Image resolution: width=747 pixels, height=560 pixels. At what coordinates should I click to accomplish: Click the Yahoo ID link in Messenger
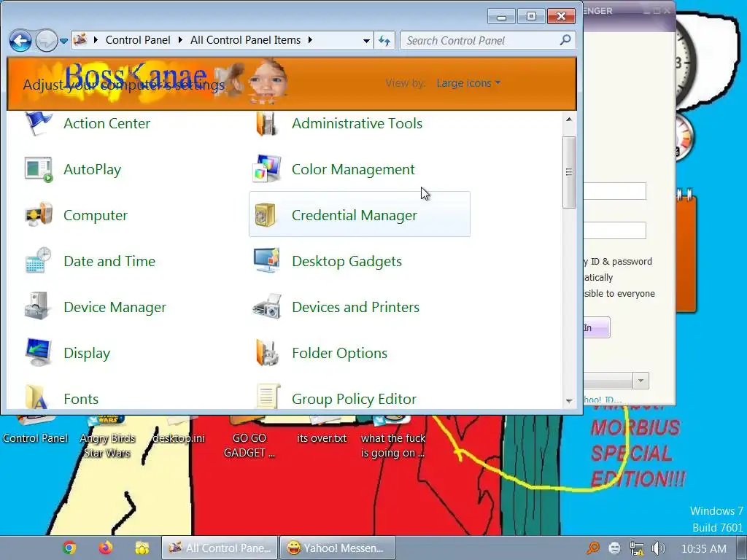coord(603,400)
